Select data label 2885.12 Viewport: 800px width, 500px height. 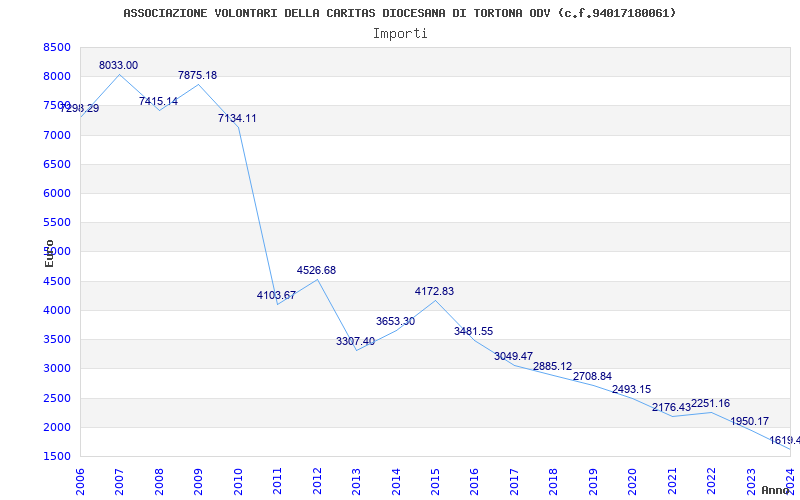(x=553, y=366)
